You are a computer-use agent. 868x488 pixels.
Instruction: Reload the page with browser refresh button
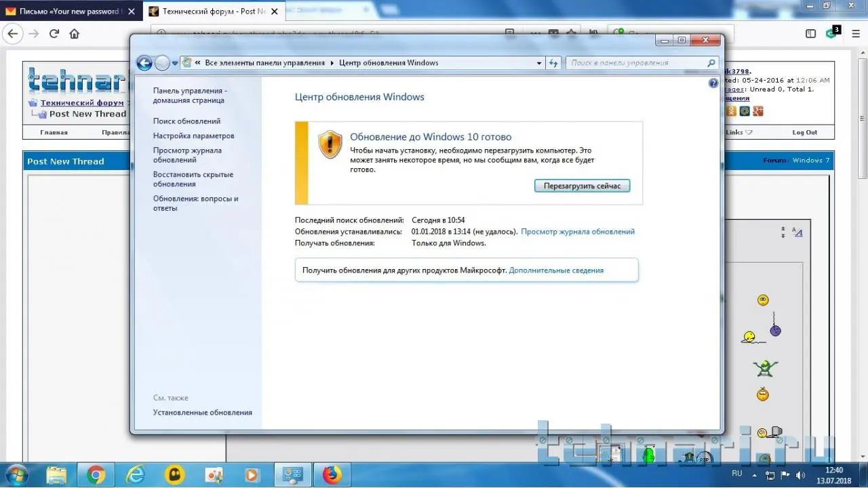54,34
